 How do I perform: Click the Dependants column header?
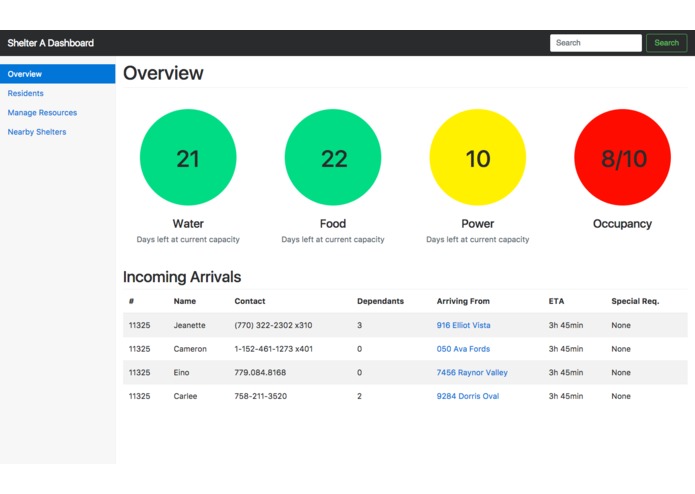[380, 301]
